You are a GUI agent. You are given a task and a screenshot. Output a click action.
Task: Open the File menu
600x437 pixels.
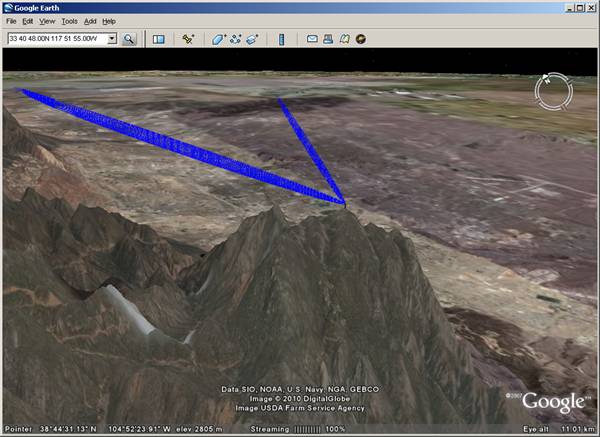[x=11, y=21]
